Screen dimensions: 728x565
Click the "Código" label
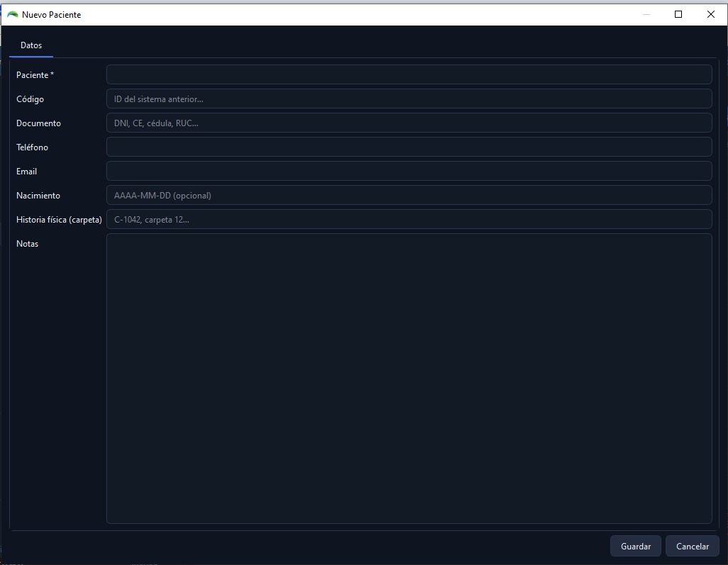coord(30,99)
